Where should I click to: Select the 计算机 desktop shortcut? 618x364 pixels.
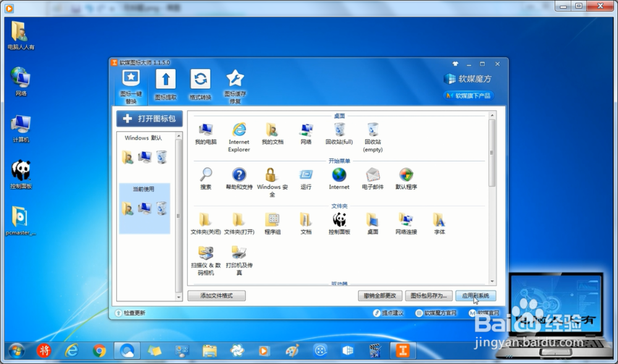(20, 129)
